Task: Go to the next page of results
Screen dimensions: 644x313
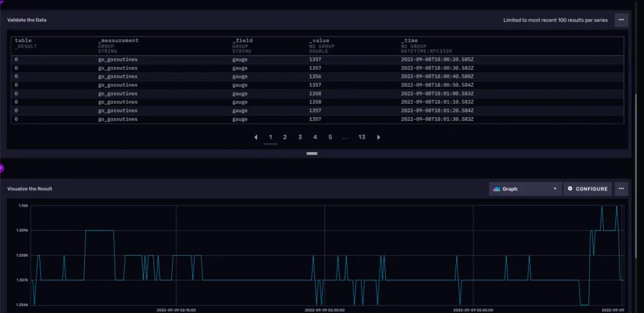Action: 379,137
